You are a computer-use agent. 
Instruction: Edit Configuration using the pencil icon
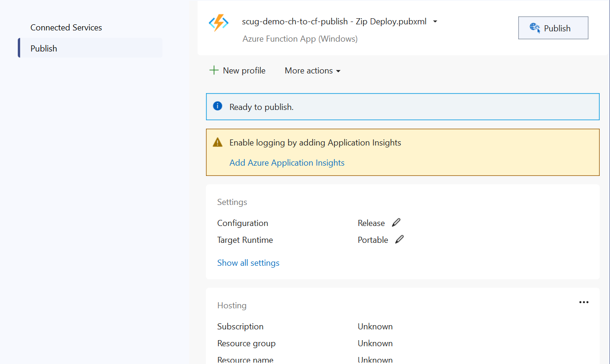coord(396,223)
